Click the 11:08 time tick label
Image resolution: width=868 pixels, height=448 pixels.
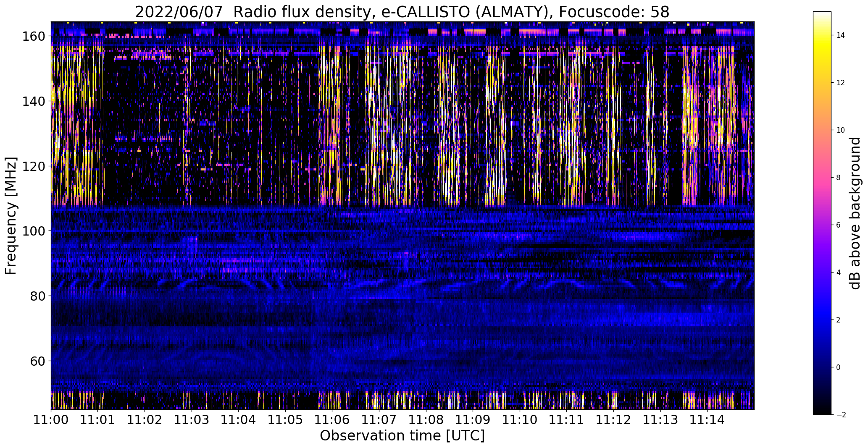pyautogui.click(x=426, y=420)
